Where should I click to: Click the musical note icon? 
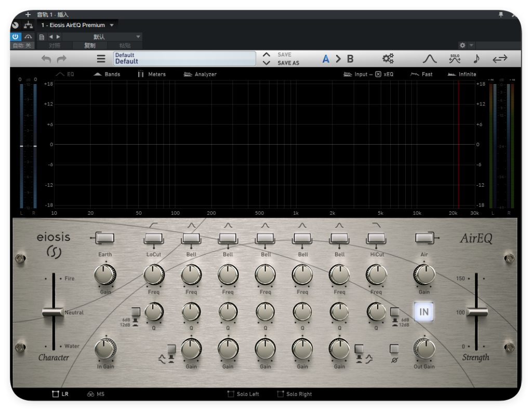476,59
